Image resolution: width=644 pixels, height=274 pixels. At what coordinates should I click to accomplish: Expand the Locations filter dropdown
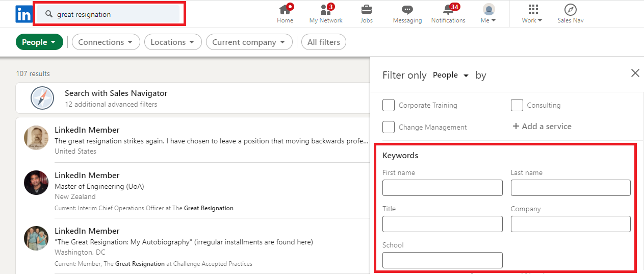(x=173, y=42)
